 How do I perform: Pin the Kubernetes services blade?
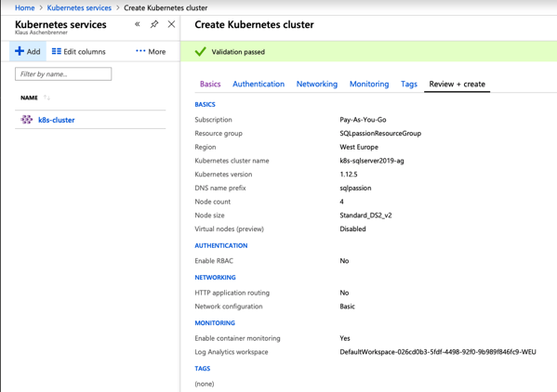pos(154,24)
